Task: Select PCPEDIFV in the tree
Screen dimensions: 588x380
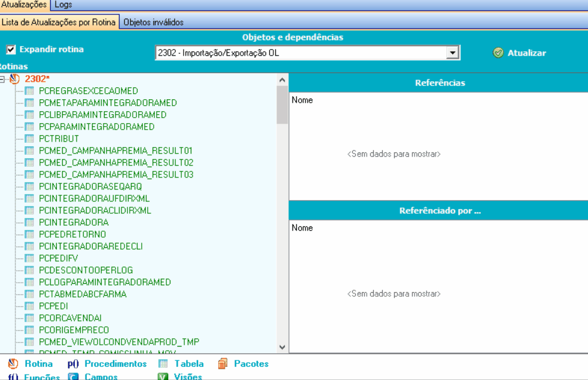Action: pyautogui.click(x=59, y=259)
